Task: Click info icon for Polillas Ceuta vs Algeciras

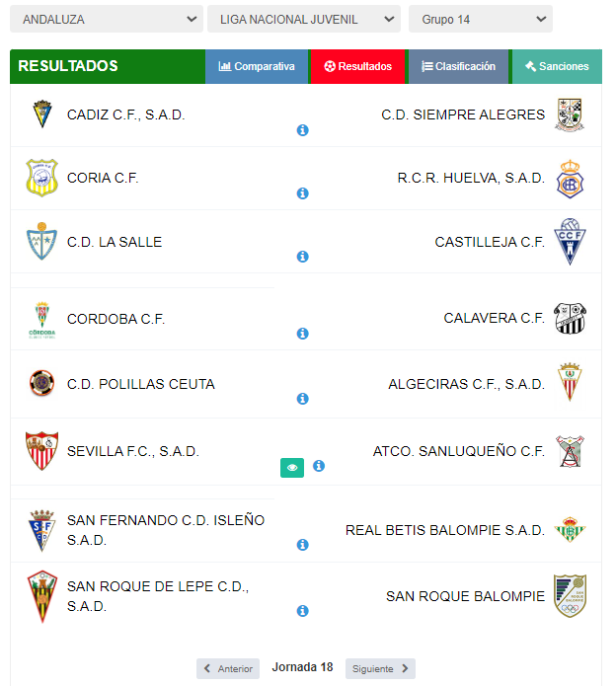Action: [302, 399]
